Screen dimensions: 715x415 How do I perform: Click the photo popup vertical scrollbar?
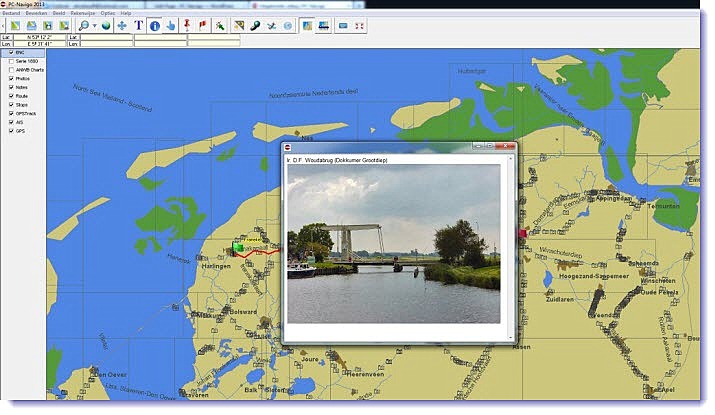(x=510, y=248)
